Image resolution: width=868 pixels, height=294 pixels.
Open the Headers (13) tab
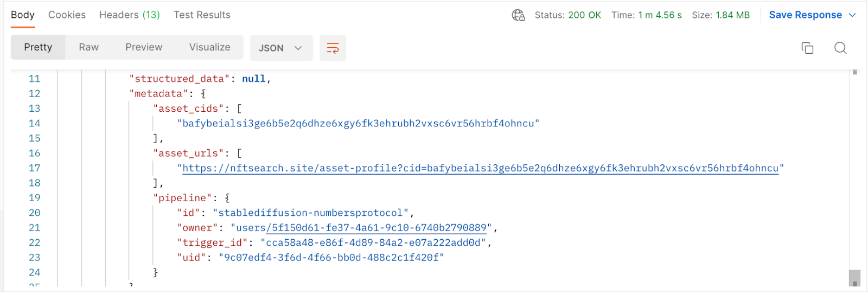click(130, 15)
